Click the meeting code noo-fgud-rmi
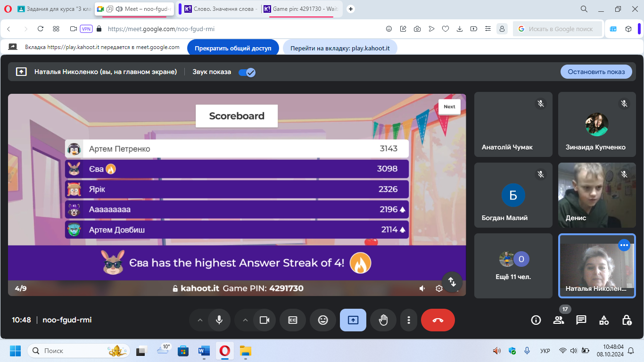 tap(67, 320)
